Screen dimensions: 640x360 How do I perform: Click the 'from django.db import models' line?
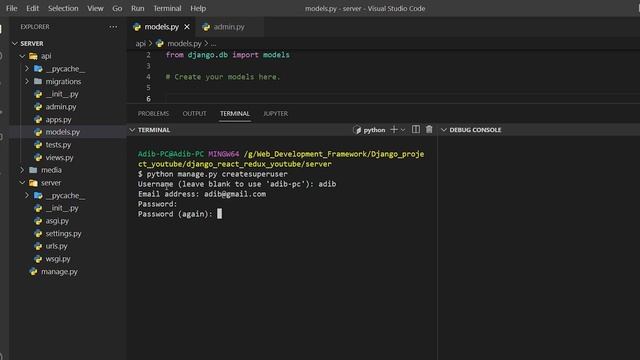[227, 55]
